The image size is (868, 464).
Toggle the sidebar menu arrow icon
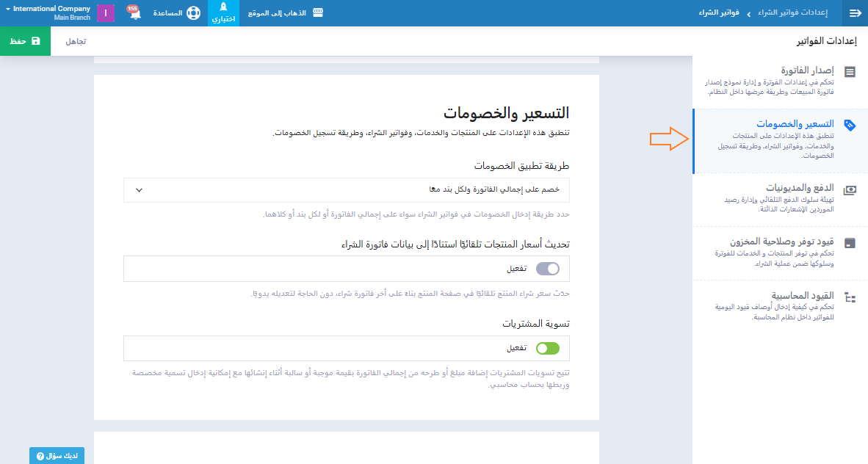tap(855, 13)
